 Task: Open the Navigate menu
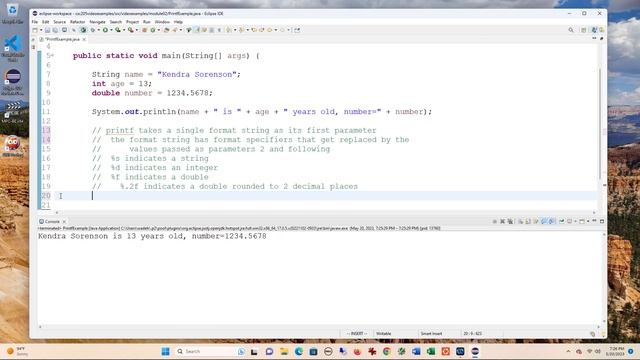(97, 22)
